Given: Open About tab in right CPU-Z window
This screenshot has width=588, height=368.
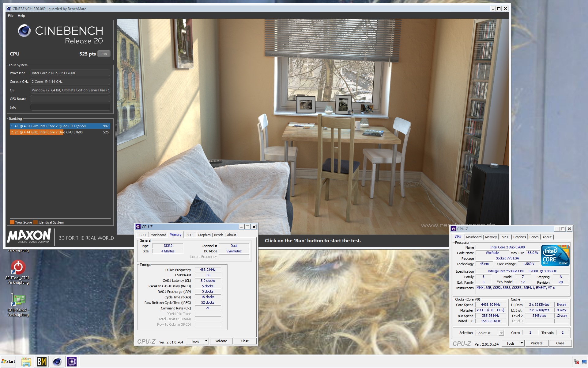Looking at the screenshot, I should (547, 237).
